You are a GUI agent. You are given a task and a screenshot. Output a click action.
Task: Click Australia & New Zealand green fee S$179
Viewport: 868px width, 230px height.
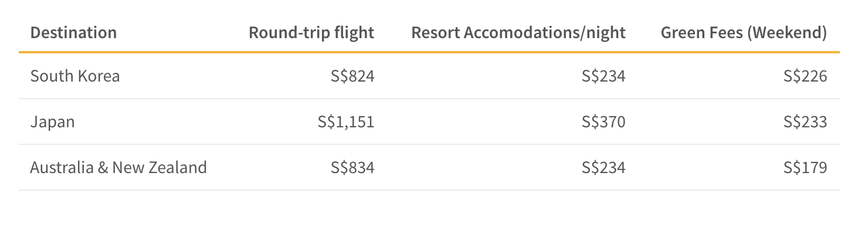pyautogui.click(x=805, y=167)
